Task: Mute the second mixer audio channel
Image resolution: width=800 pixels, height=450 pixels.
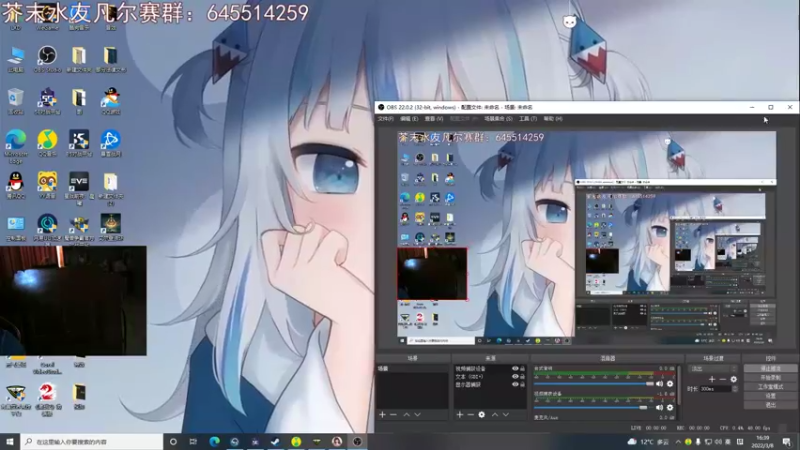Action: pyautogui.click(x=659, y=407)
